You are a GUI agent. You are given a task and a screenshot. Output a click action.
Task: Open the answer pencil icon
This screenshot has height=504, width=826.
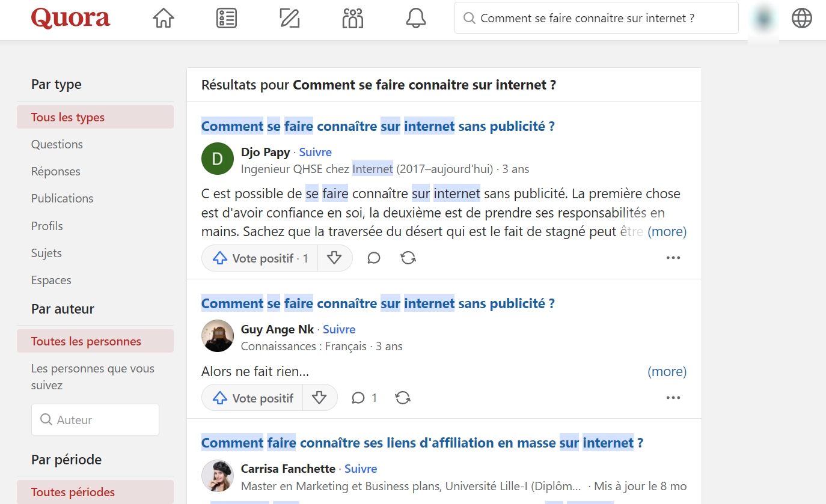click(x=290, y=18)
